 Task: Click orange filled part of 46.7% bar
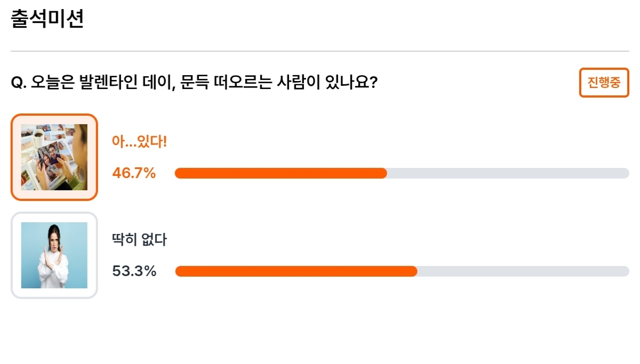[x=281, y=173]
